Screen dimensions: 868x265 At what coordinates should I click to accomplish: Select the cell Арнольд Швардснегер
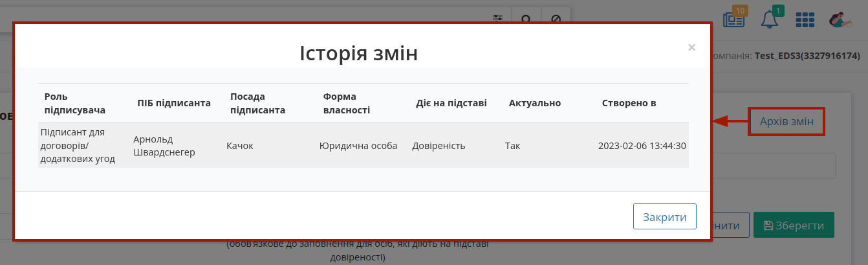click(164, 146)
